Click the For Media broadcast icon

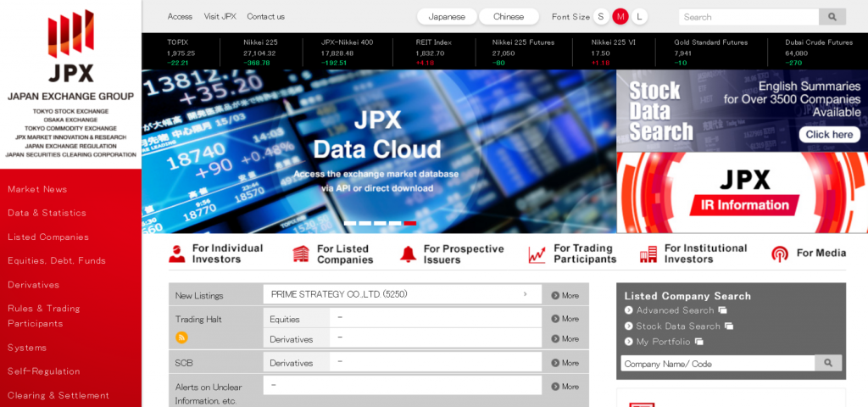pyautogui.click(x=780, y=254)
